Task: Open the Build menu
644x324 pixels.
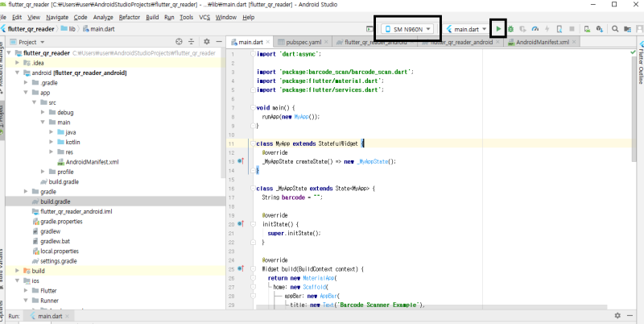Action: [152, 17]
